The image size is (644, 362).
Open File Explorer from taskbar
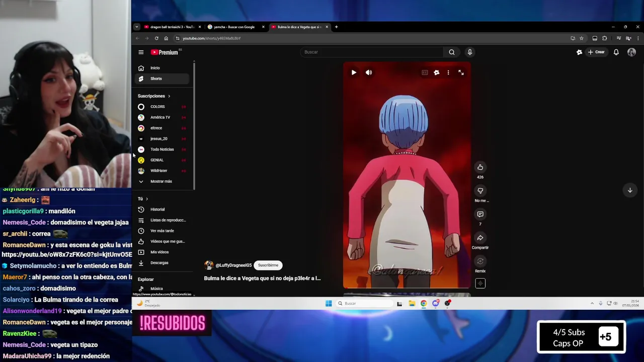[412, 303]
